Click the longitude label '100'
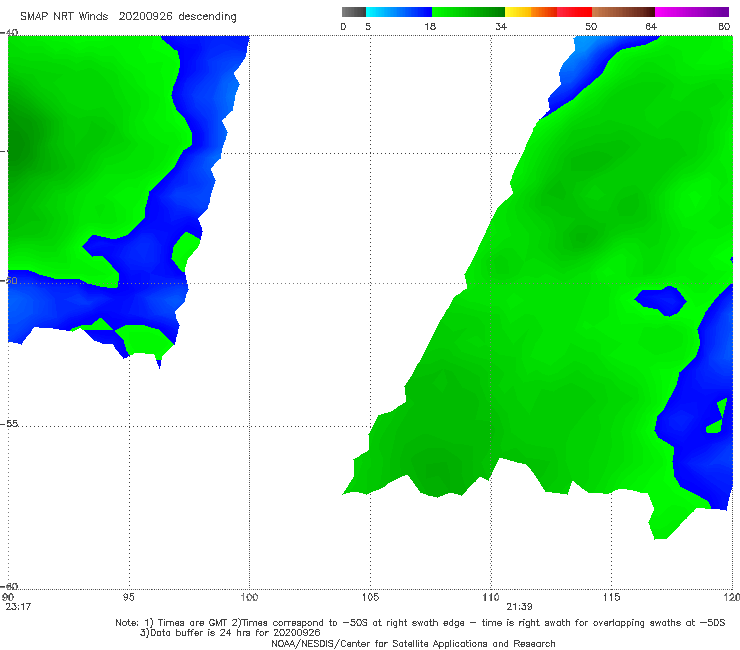740x650 pixels. [249, 597]
